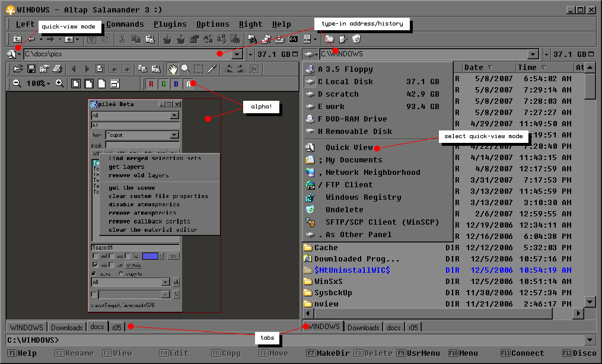Select C Local Disk in drive menu
The width and height of the screenshot is (602, 364).
pyautogui.click(x=377, y=82)
